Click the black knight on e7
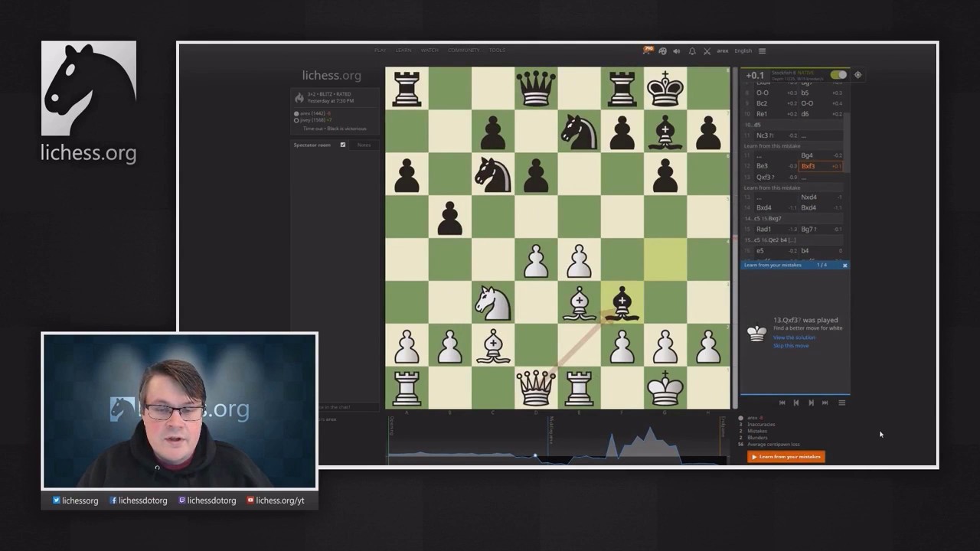980x551 pixels. pos(579,131)
